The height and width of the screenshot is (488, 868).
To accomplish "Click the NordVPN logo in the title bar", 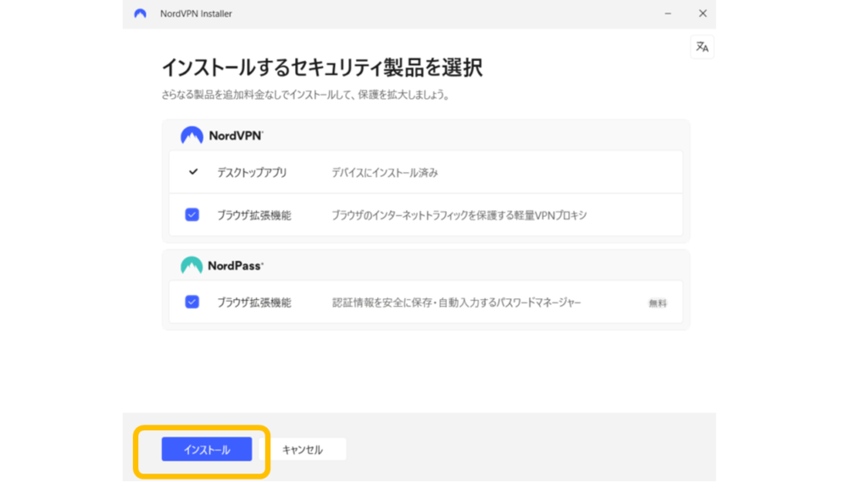I will (x=141, y=14).
